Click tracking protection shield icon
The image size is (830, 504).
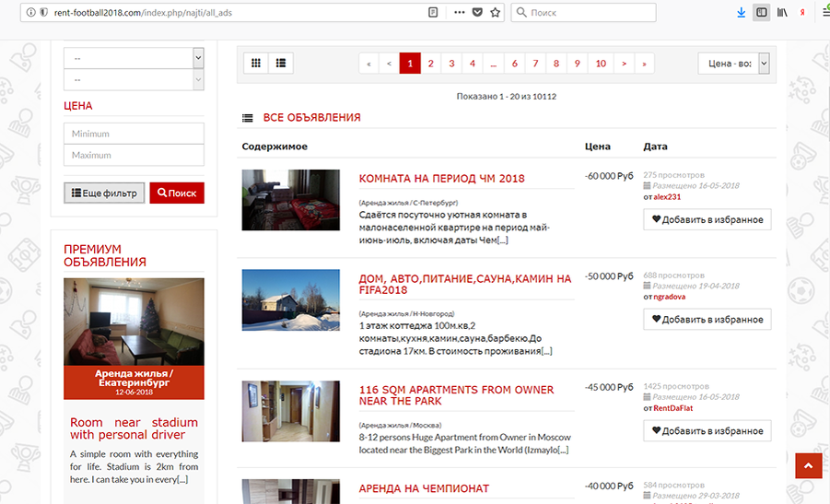(44, 12)
